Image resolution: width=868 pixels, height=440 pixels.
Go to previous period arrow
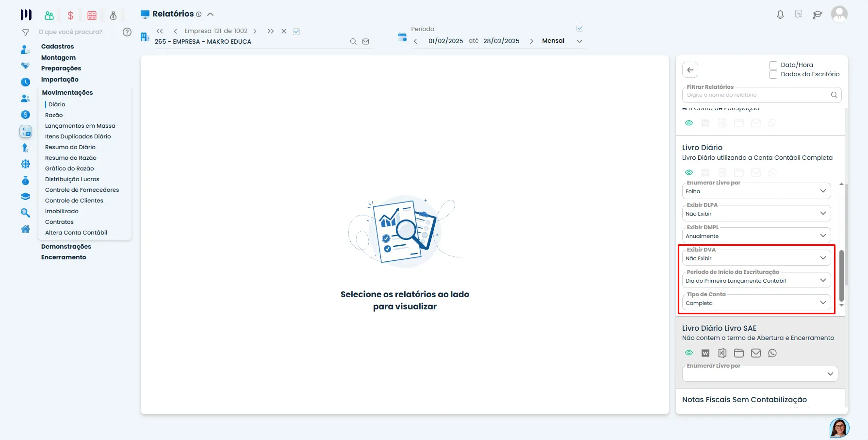coord(415,41)
